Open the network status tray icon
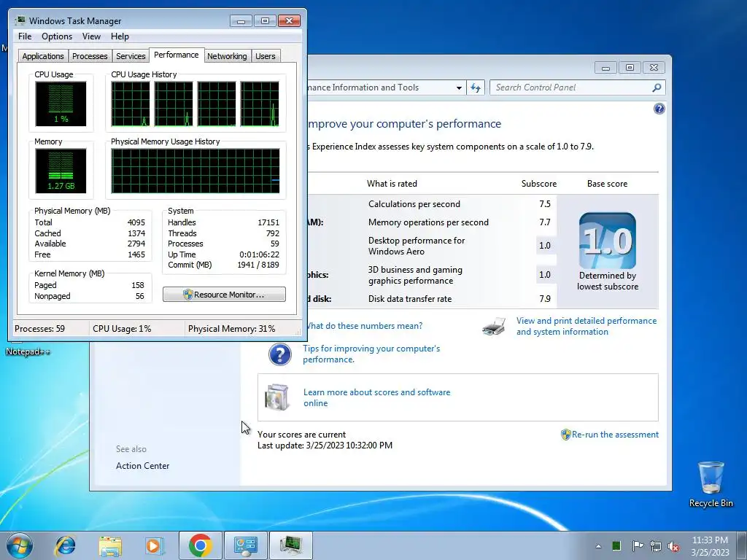The height and width of the screenshot is (560, 747). point(656,546)
